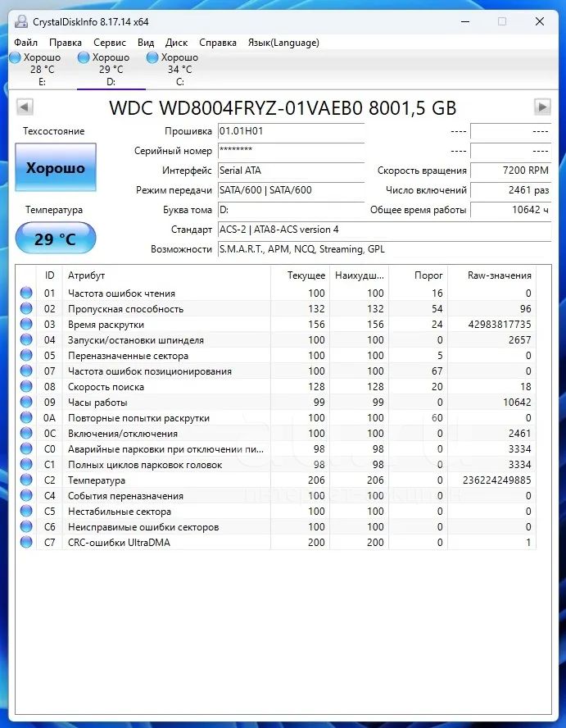Select drive C: status orb at 34 °C

click(152, 57)
